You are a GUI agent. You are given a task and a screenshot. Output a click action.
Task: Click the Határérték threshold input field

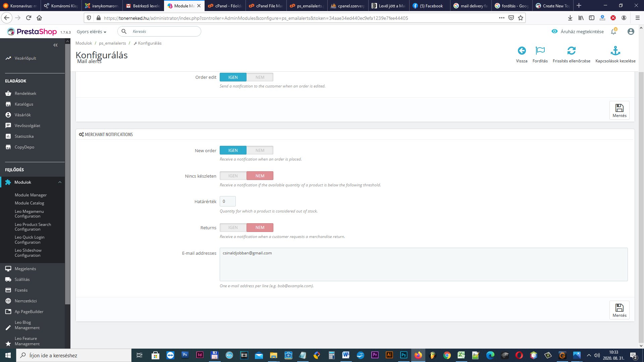coord(227,201)
